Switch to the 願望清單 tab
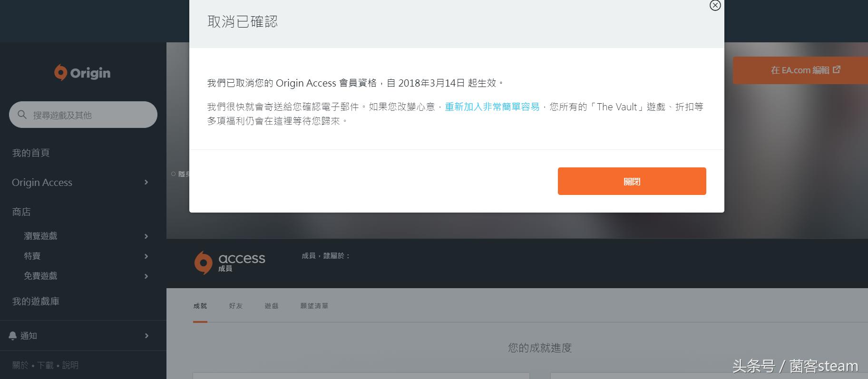 (314, 306)
